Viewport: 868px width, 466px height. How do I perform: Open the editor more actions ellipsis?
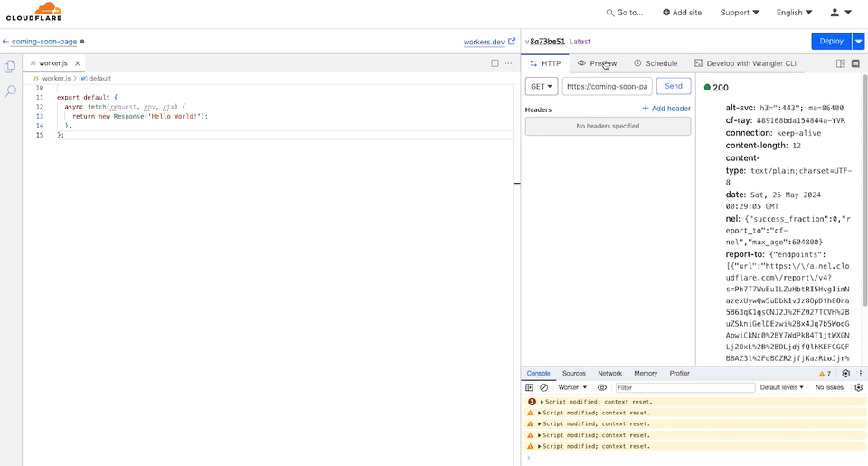pos(508,63)
